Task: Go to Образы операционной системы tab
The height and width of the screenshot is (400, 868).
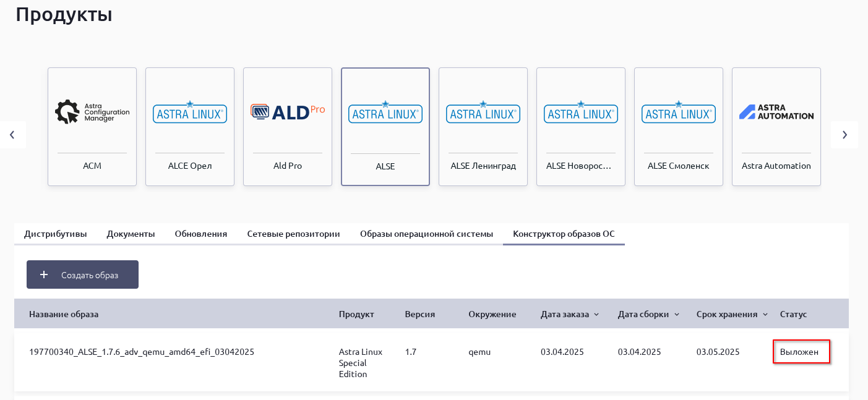Action: click(426, 234)
